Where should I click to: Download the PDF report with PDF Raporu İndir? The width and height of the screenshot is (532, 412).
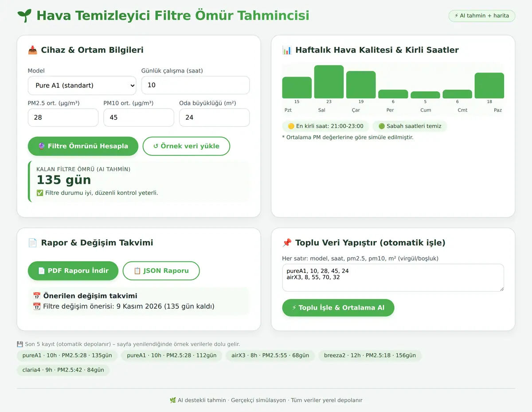[73, 271]
